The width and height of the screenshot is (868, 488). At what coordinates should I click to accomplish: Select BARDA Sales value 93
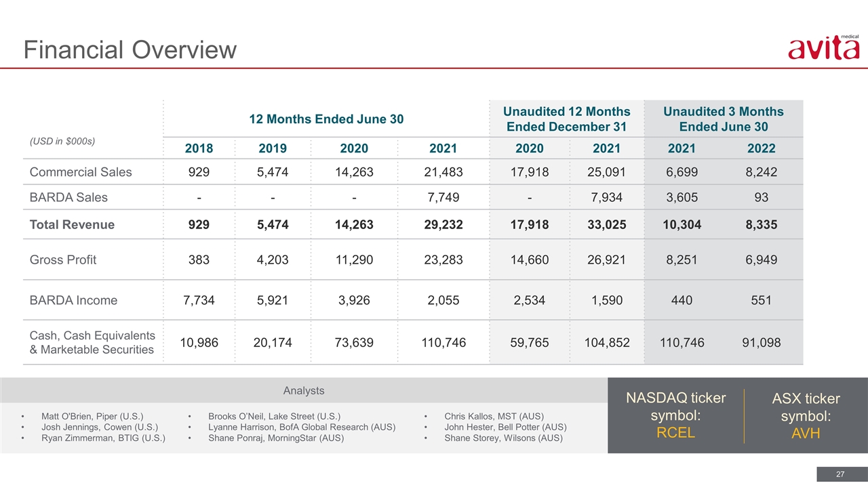pyautogui.click(x=761, y=197)
